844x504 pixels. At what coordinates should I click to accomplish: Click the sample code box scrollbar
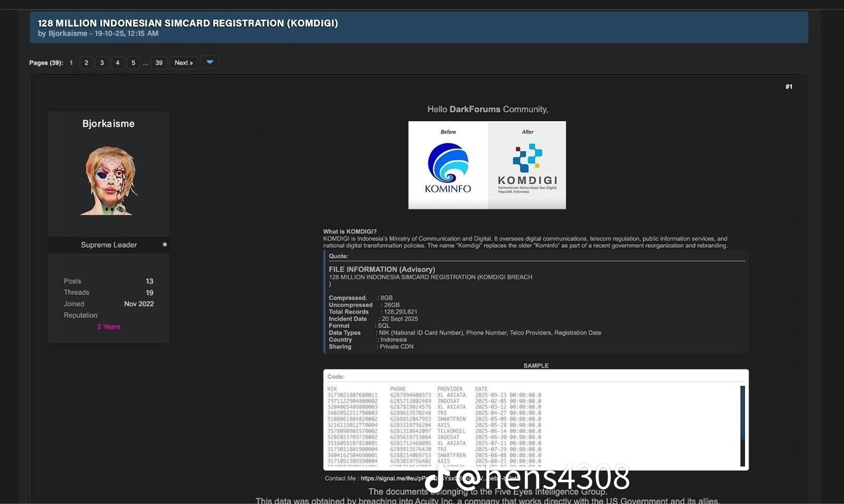pos(742,425)
